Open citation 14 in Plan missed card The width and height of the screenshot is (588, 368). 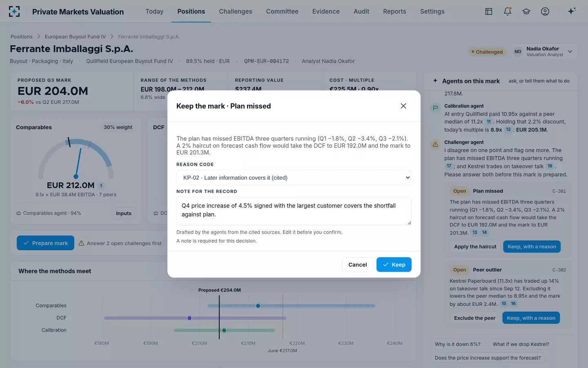[x=484, y=232]
